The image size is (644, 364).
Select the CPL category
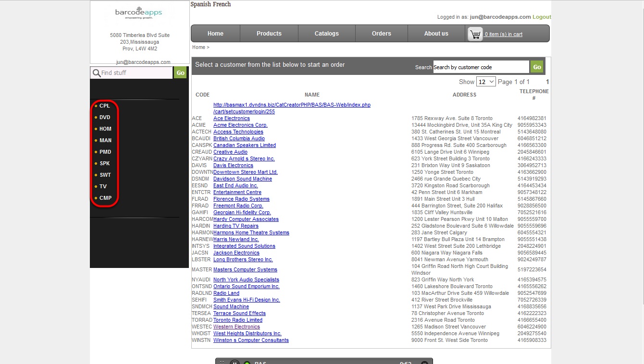pyautogui.click(x=104, y=106)
